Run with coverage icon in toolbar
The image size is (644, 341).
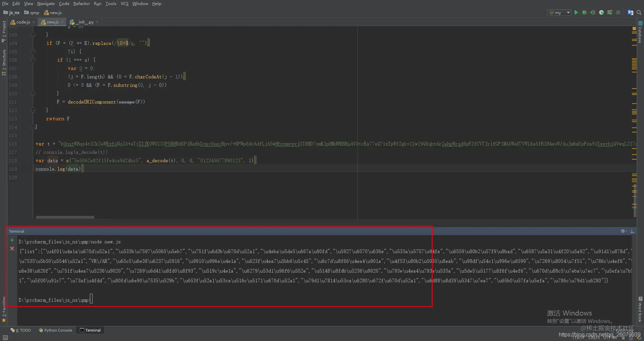coord(593,13)
